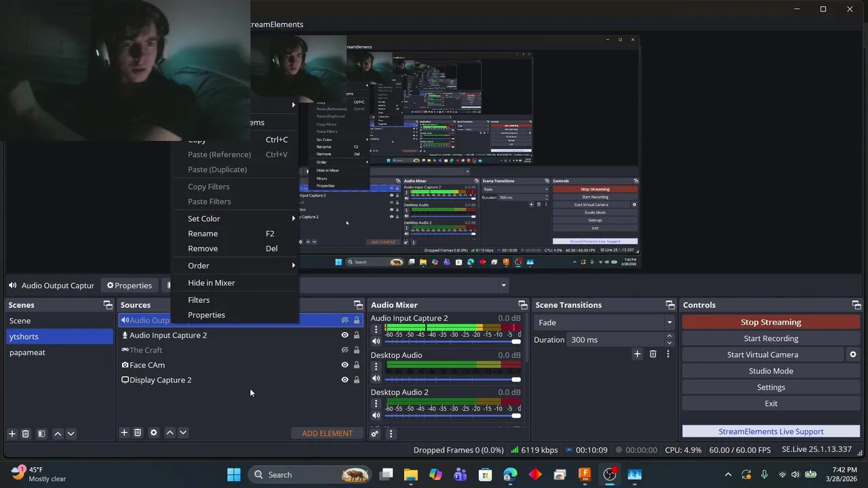Open StreamElements Live Support link
Viewport: 868px width, 488px height.
(771, 431)
